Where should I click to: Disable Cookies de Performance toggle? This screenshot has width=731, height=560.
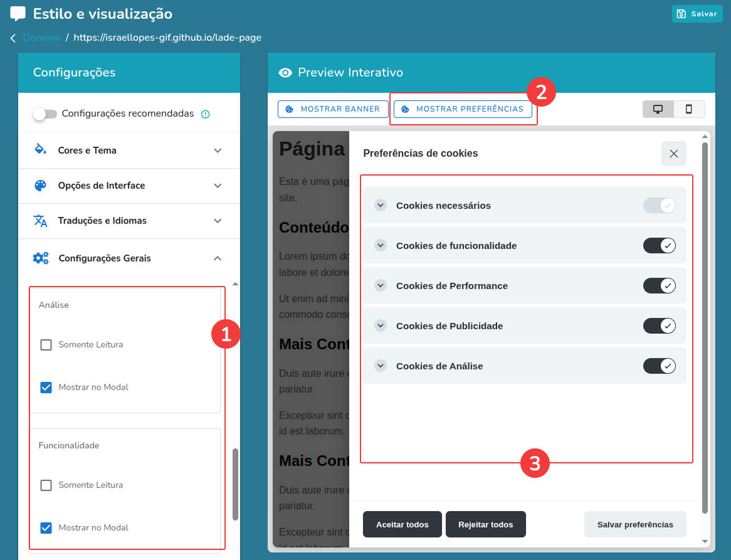659,285
